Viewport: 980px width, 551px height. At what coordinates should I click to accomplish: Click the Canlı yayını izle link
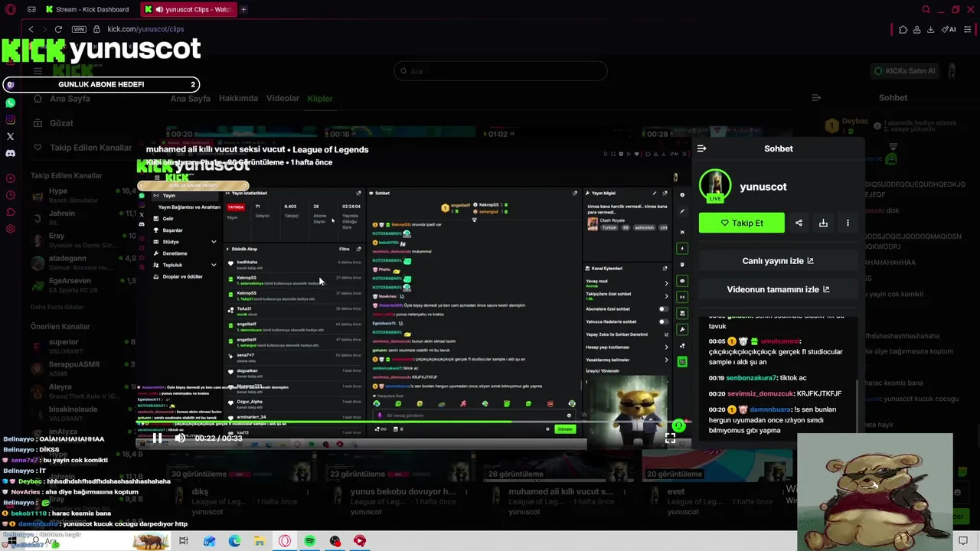tap(778, 261)
